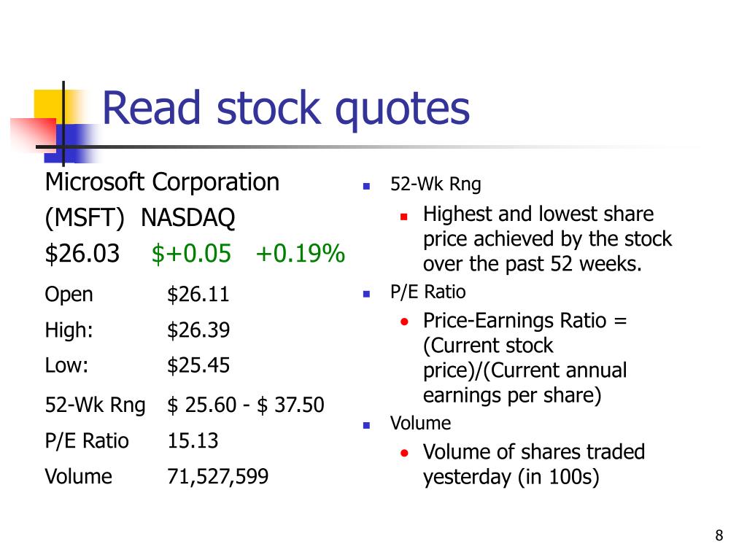
Task: Click the P/E Ratio value 15.13
Action: 193,441
